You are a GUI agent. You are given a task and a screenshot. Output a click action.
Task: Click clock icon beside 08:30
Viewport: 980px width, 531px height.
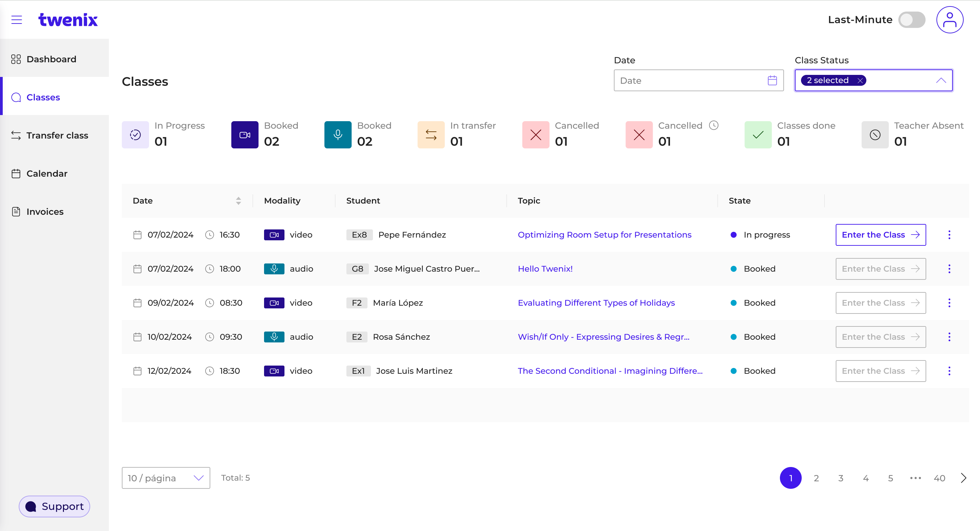point(210,303)
